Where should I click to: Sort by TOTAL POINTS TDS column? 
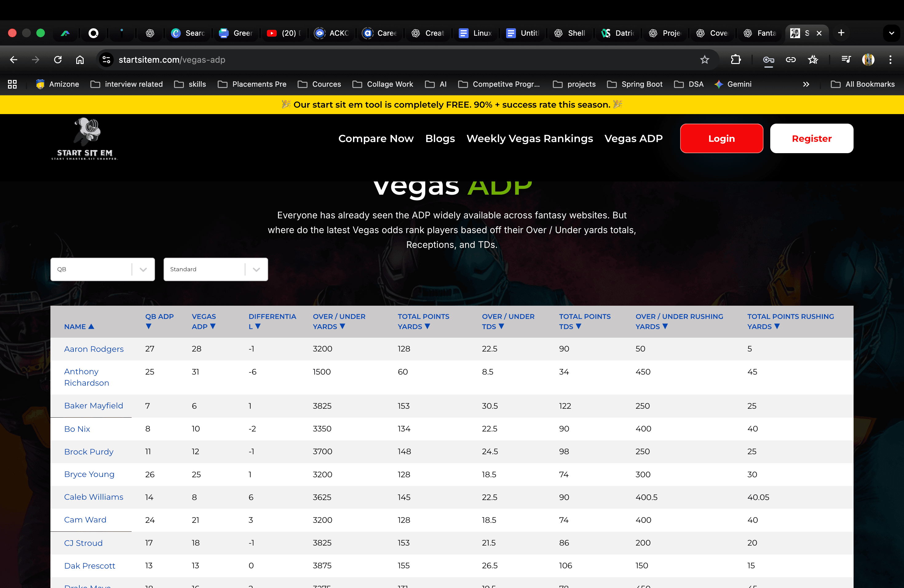585,321
